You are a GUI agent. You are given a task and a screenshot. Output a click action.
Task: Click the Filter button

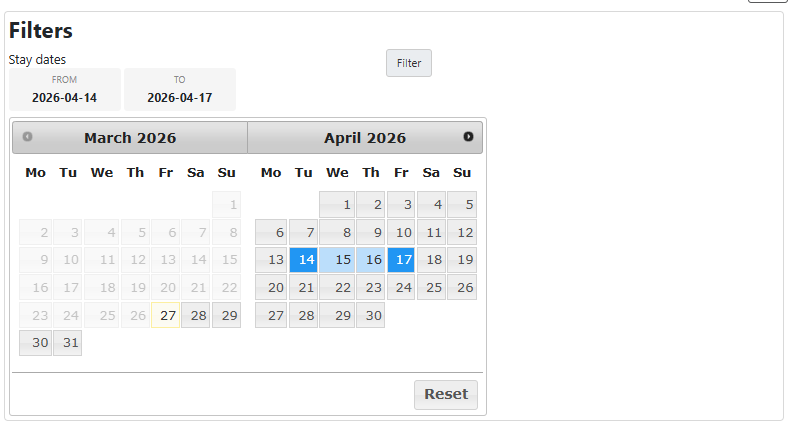409,63
